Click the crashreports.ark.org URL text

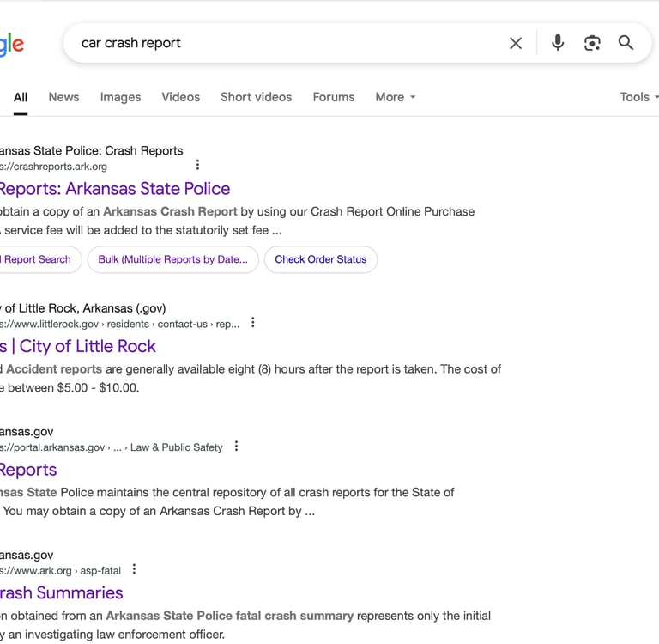click(x=53, y=167)
